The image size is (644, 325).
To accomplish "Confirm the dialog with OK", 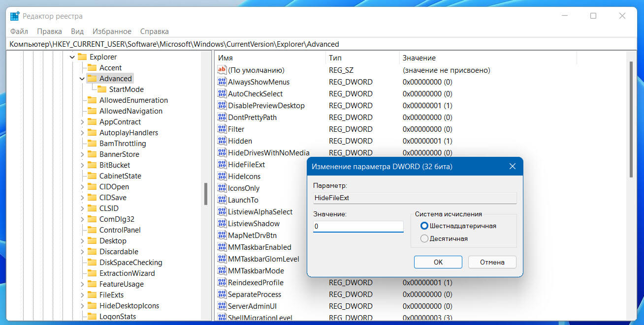I will click(438, 262).
